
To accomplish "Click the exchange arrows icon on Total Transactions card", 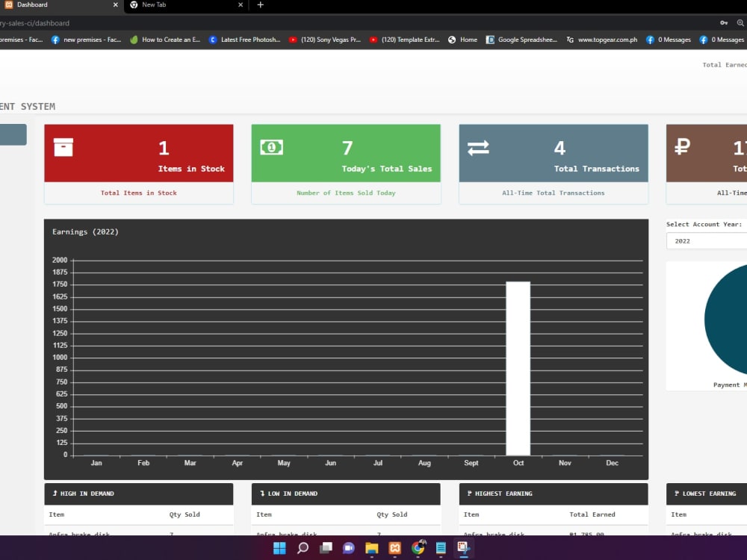I will point(478,148).
